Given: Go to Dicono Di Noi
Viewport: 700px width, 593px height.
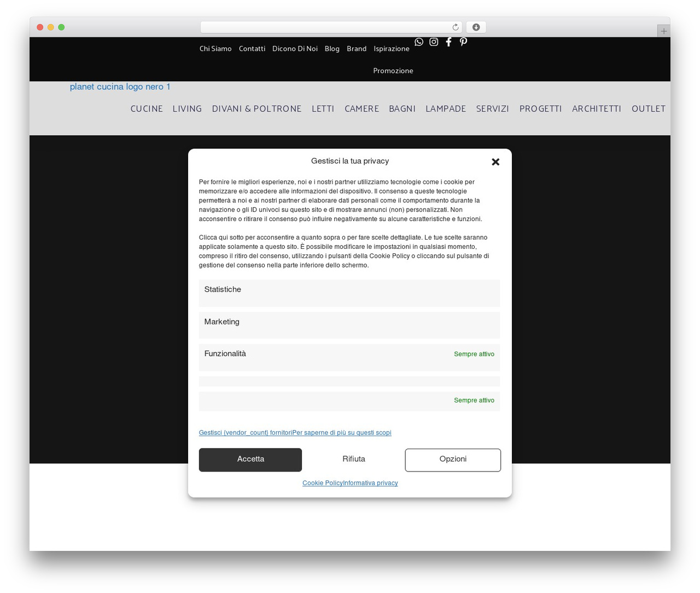Looking at the screenshot, I should (x=295, y=49).
